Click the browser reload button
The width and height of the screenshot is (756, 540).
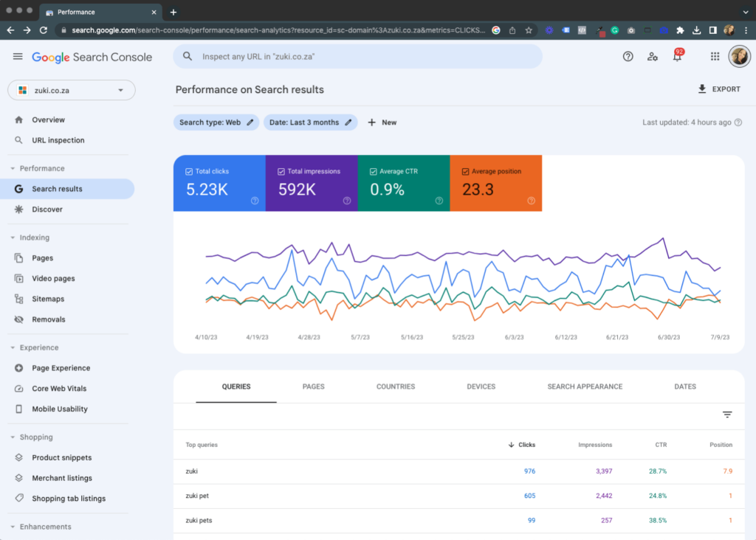click(x=44, y=30)
